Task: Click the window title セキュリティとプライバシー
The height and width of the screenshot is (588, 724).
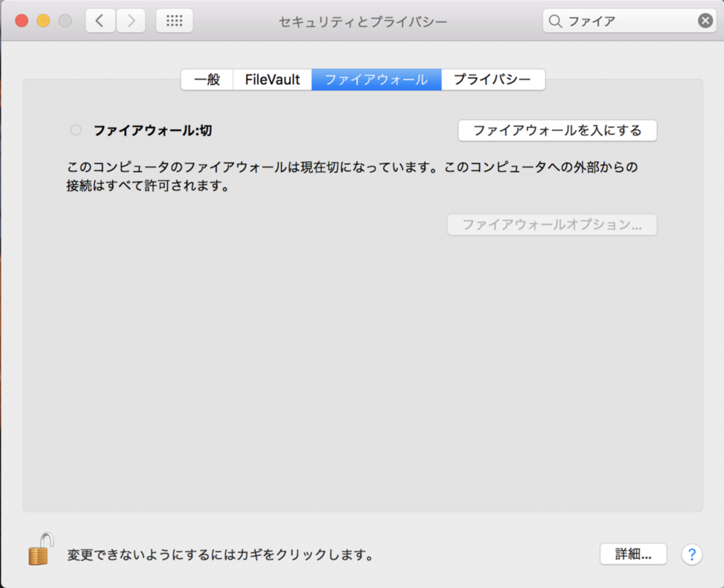Action: pyautogui.click(x=363, y=22)
